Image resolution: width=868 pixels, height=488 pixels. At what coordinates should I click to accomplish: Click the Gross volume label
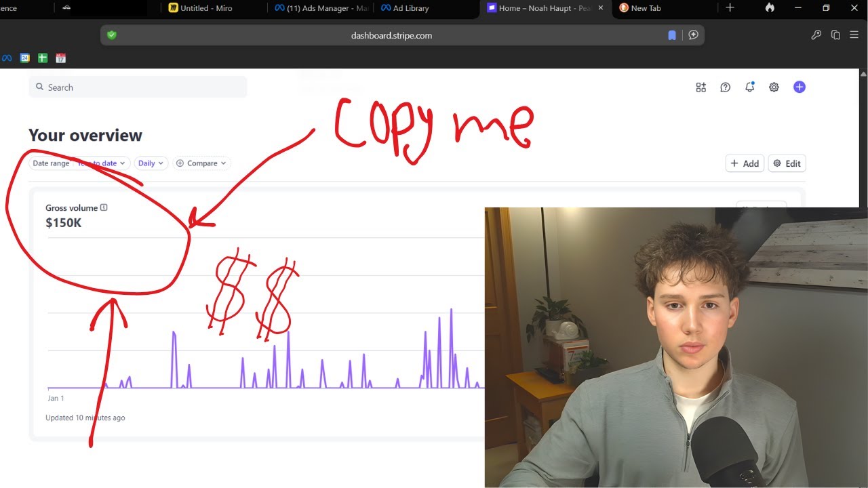(72, 208)
